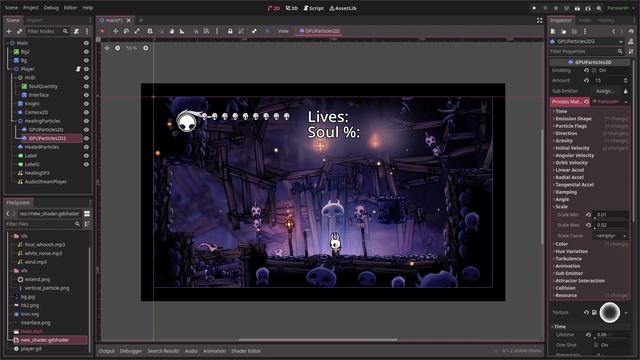This screenshot has height=360, width=640.
Task: Select the Move mode tool in viewport toolbar
Action: 116,31
